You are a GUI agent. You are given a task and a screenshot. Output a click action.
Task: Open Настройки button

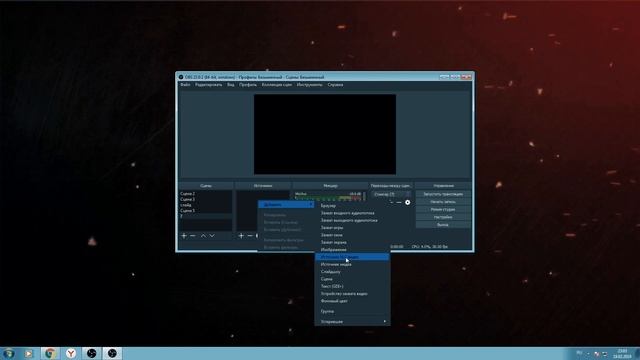[443, 217]
